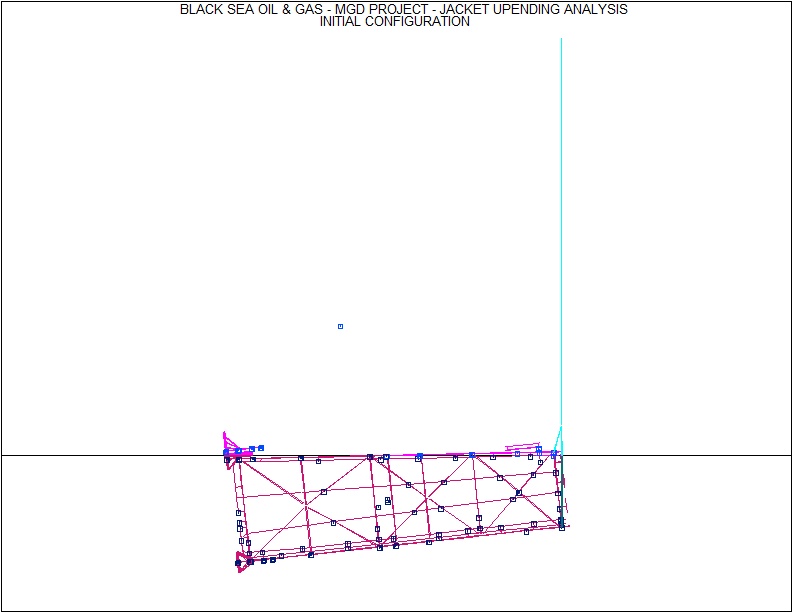This screenshot has height=612, width=792.
Task: Click the black waterline left of the jacket
Action: pyautogui.click(x=110, y=455)
